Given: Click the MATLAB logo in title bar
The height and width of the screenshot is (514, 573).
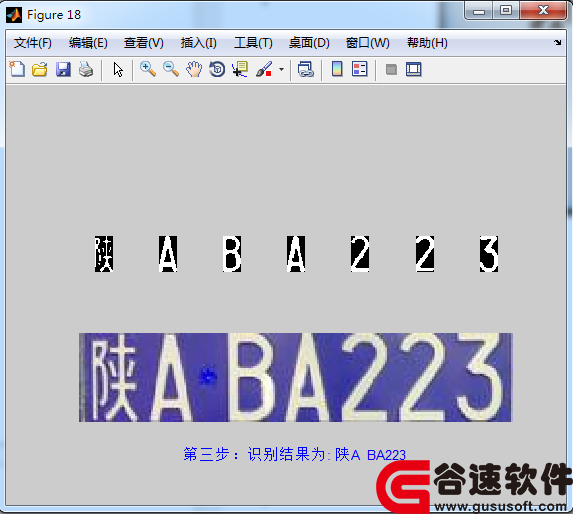Looking at the screenshot, I should [14, 15].
